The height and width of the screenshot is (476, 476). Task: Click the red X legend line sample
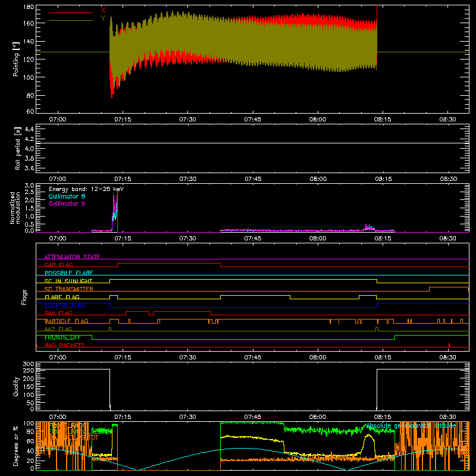tap(71, 12)
